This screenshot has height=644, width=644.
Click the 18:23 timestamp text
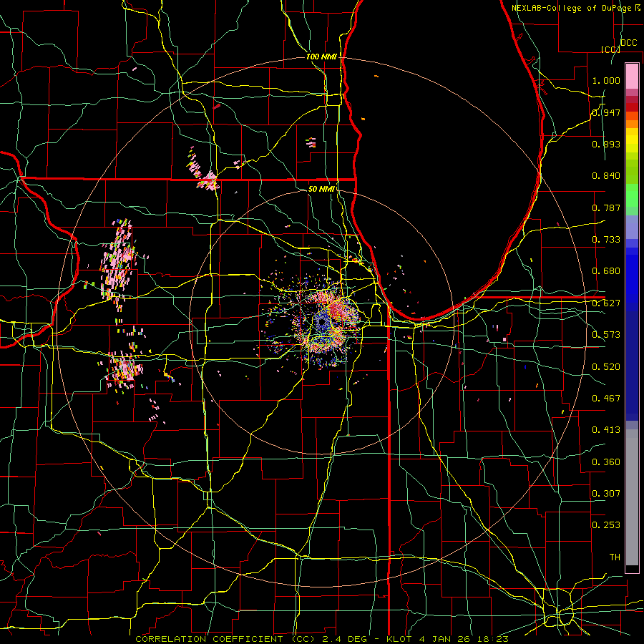coord(493,639)
